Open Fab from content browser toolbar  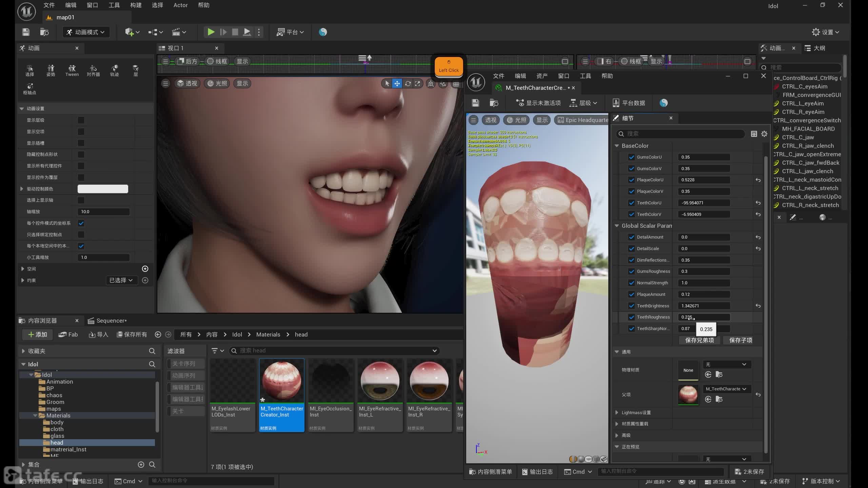coord(68,334)
